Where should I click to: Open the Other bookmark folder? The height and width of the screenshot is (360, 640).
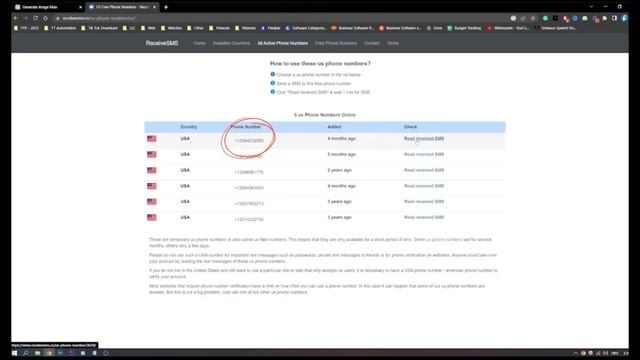tap(195, 28)
